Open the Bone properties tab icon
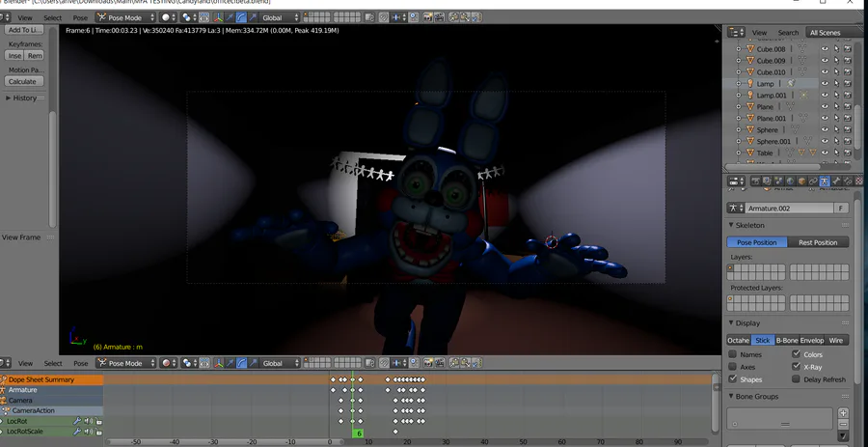868x447 pixels. (x=836, y=182)
